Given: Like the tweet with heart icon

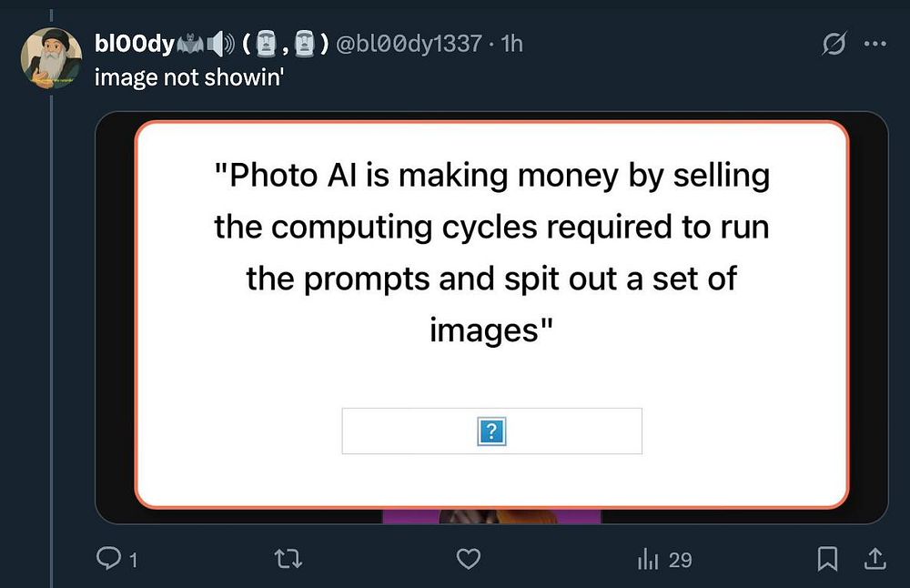Looking at the screenshot, I should [469, 559].
